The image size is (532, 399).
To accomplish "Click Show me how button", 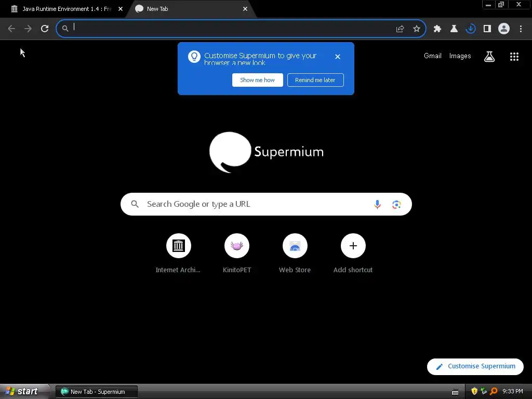I will pos(258,80).
